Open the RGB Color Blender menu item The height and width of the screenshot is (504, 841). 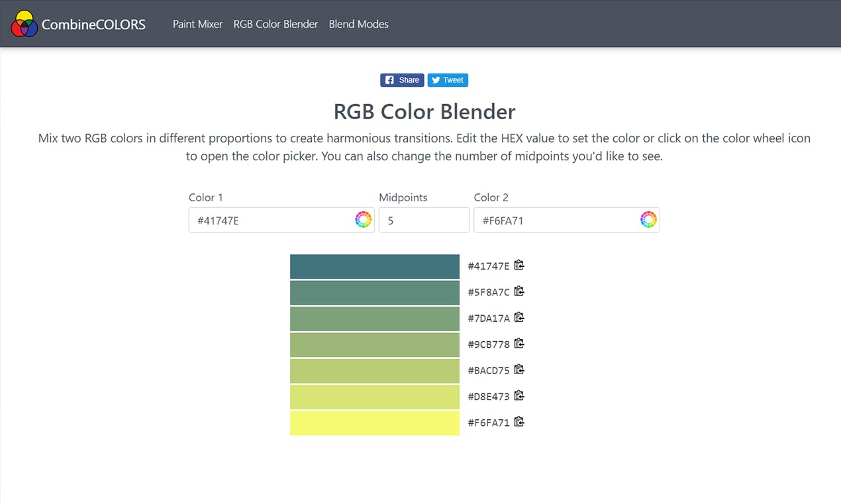click(x=275, y=24)
